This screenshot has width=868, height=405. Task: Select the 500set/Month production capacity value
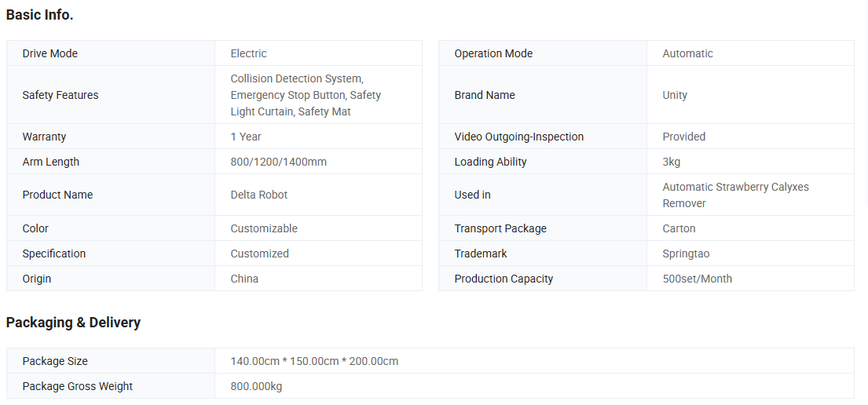click(697, 279)
